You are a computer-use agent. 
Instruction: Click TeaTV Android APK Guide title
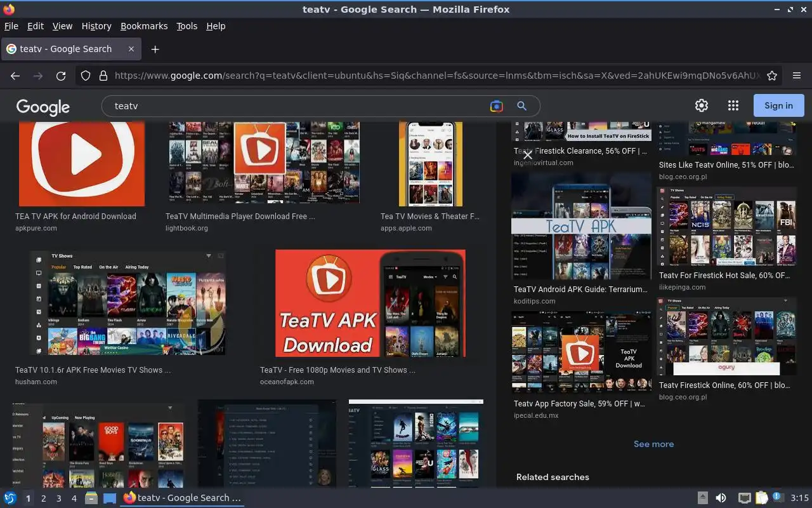580,289
